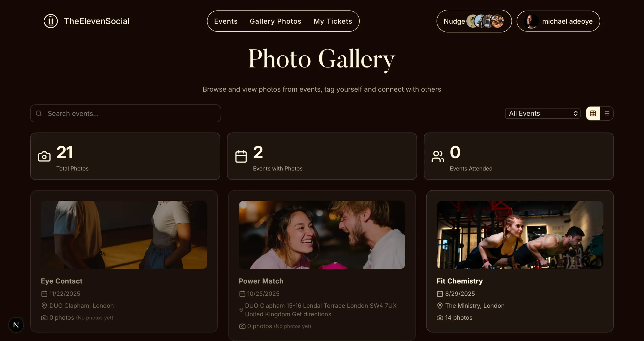Screen dimensions: 644x341
Task: Click the Nudge button
Action: tap(454, 21)
